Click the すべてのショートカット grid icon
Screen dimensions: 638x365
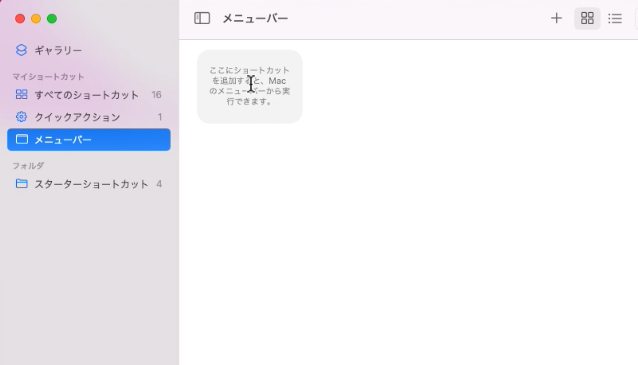22,94
